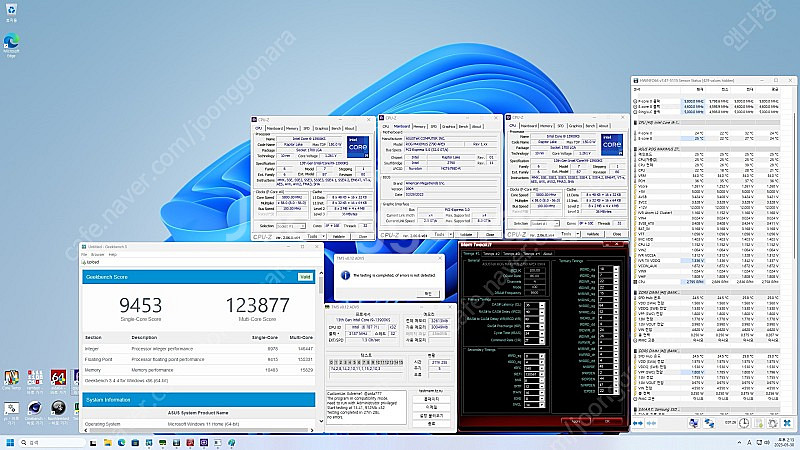The height and width of the screenshot is (450, 800).
Task: Click the taskbar clock in system tray
Action: pyautogui.click(x=783, y=442)
